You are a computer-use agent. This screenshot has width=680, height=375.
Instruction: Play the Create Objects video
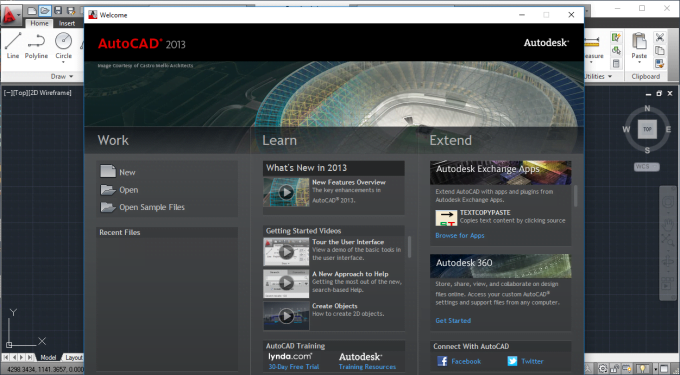click(286, 316)
